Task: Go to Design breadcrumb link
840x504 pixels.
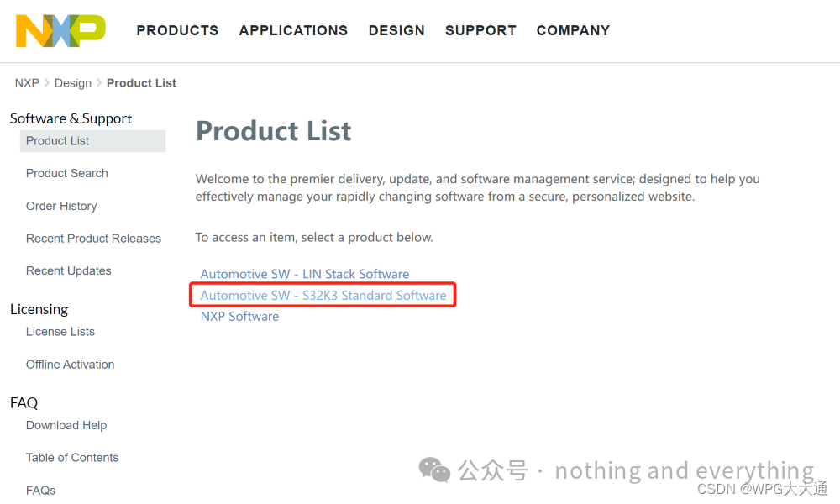Action: tap(73, 83)
